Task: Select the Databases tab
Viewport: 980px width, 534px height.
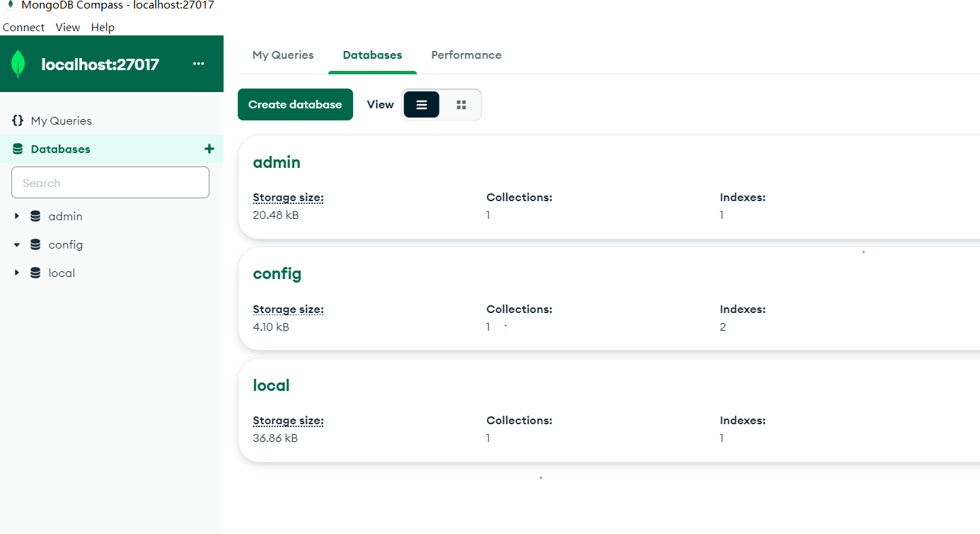Action: [372, 55]
